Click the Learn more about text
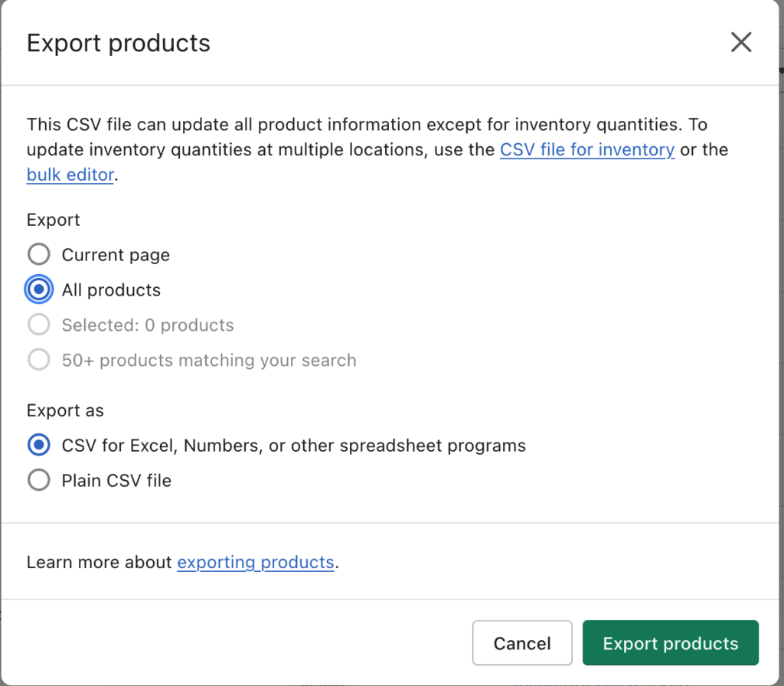 coord(99,562)
